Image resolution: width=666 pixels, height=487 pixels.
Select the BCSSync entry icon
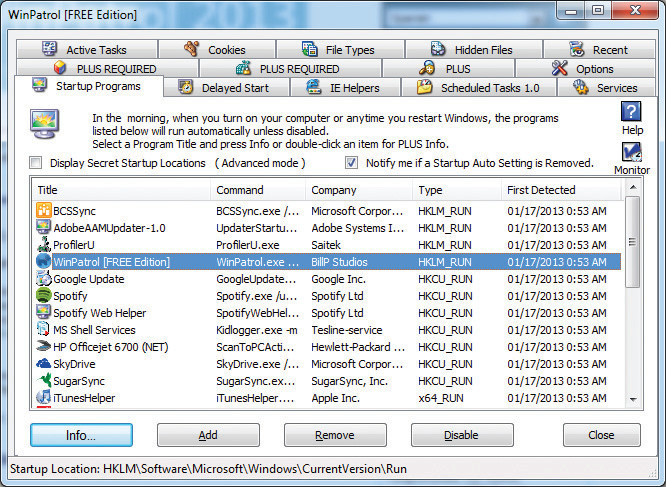pyautogui.click(x=44, y=211)
